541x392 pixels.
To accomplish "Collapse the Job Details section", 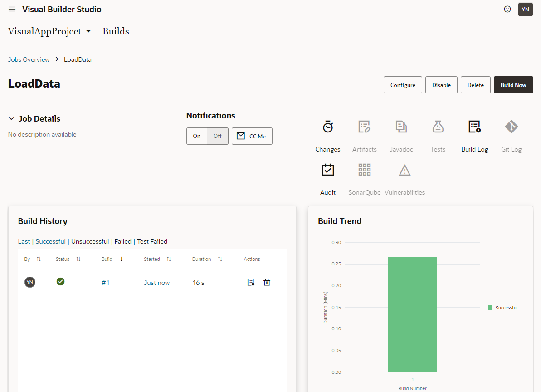I will pos(11,119).
